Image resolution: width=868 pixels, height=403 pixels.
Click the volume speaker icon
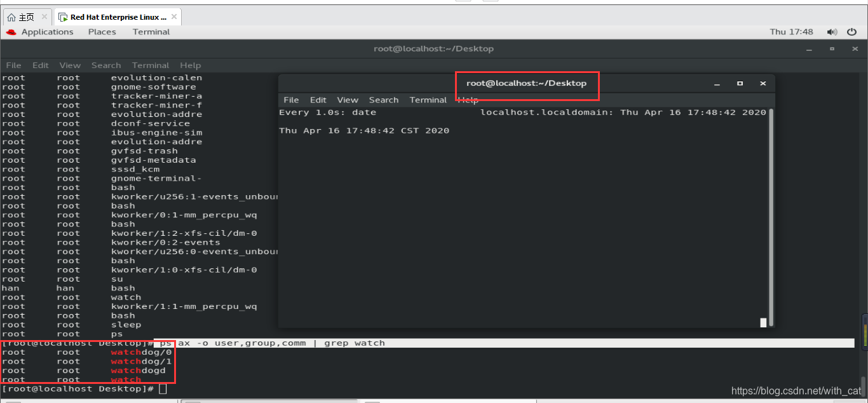(x=832, y=32)
